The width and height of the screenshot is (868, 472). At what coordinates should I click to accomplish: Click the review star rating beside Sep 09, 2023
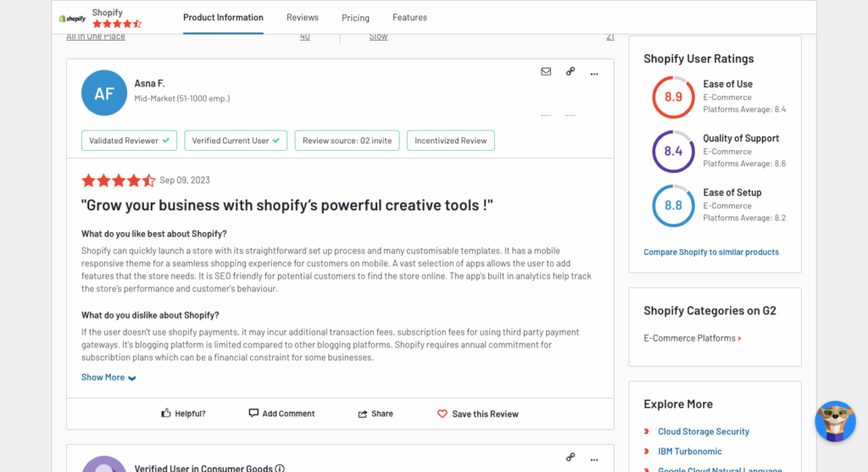click(118, 180)
